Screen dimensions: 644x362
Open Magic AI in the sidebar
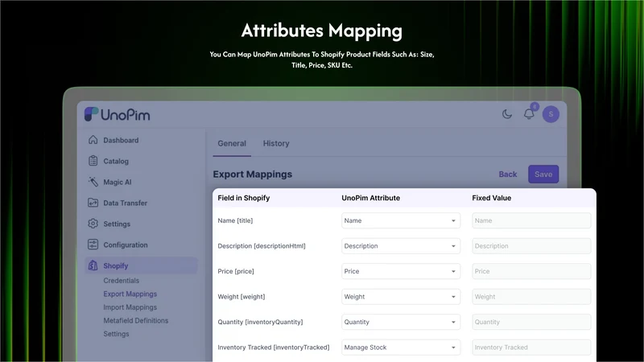118,183
